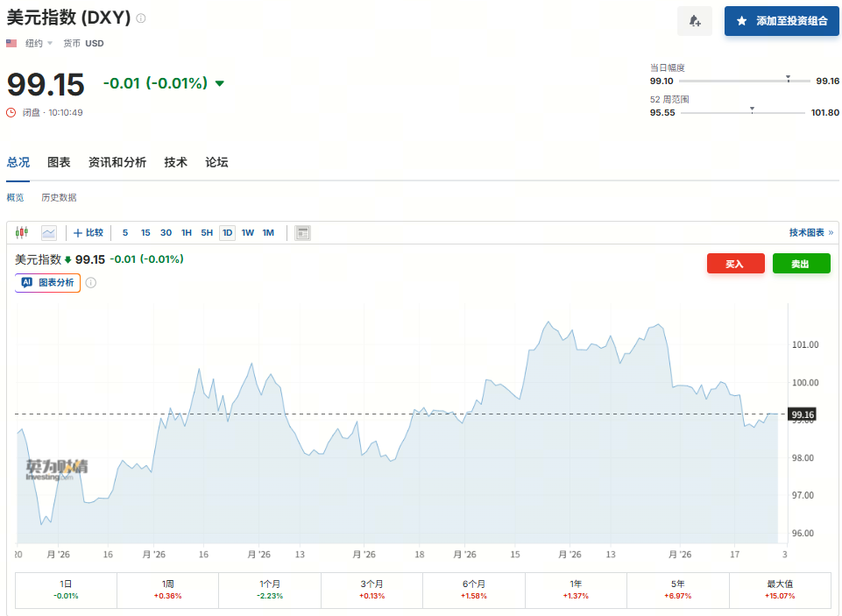The image size is (842, 616).
Task: Click the 货币 USD currency label
Action: (x=83, y=43)
